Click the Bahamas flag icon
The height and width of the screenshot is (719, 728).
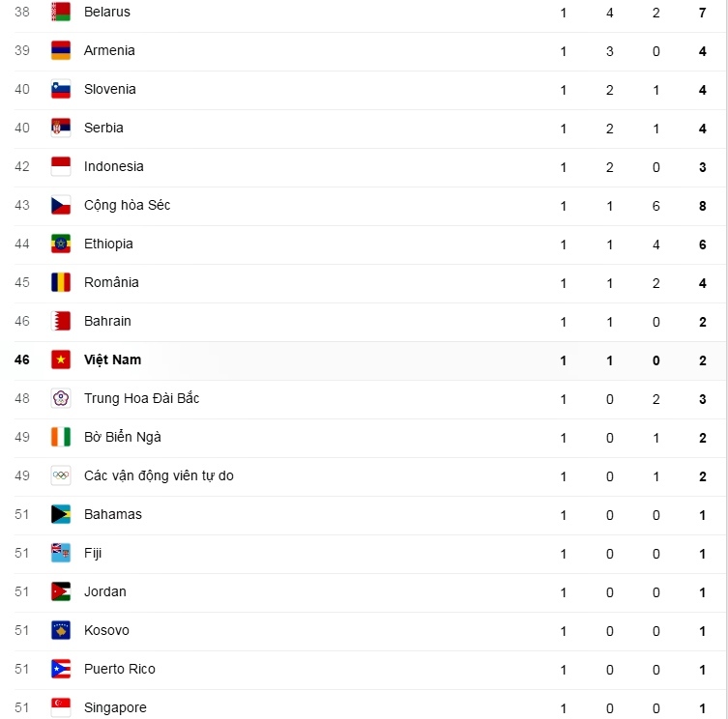click(61, 514)
